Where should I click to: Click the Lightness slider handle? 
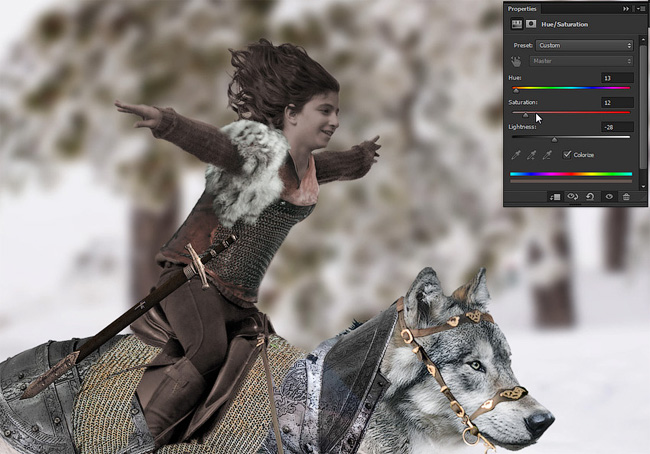tap(554, 140)
